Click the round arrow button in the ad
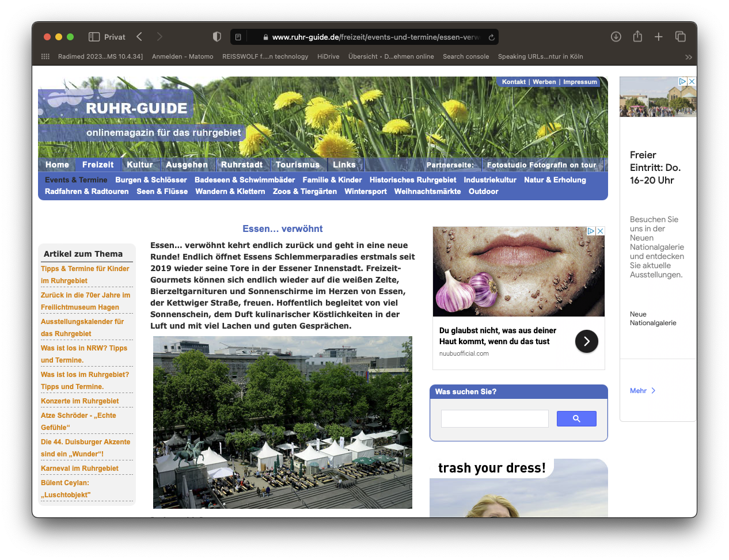The width and height of the screenshot is (729, 560). tap(586, 341)
